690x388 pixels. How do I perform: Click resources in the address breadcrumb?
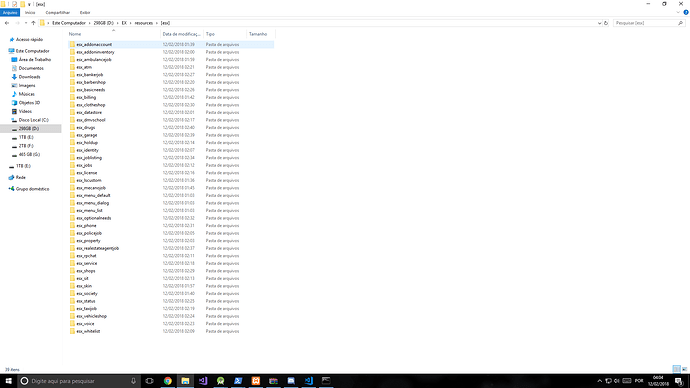pyautogui.click(x=143, y=23)
